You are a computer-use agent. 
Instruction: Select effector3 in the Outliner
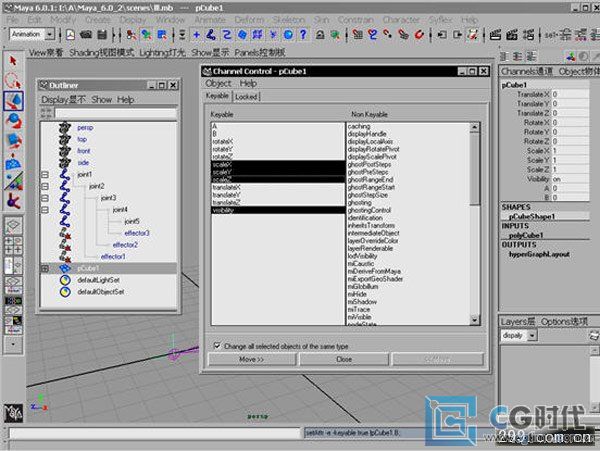tap(137, 233)
